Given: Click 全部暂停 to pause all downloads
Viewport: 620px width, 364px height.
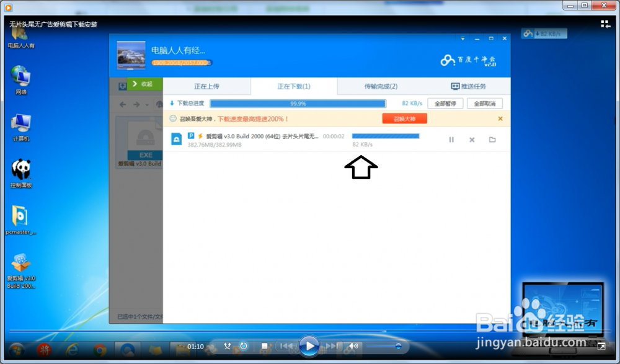Looking at the screenshot, I should (x=445, y=104).
